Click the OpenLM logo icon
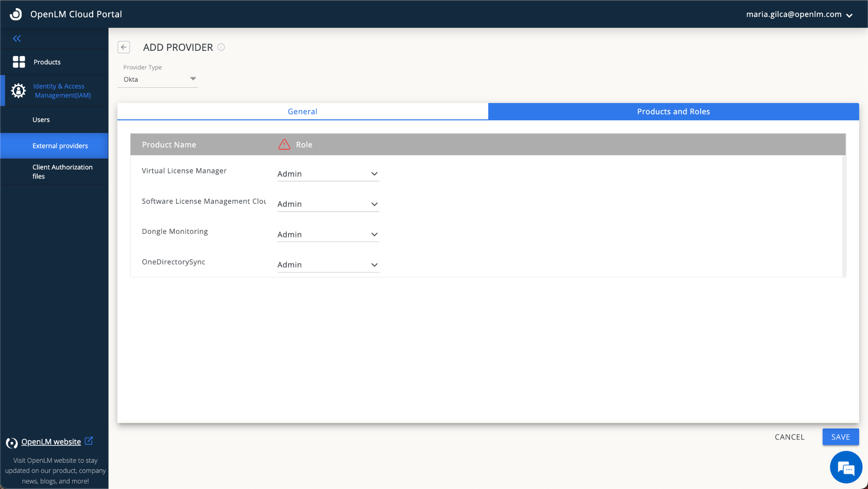The height and width of the screenshot is (489, 868). [16, 14]
